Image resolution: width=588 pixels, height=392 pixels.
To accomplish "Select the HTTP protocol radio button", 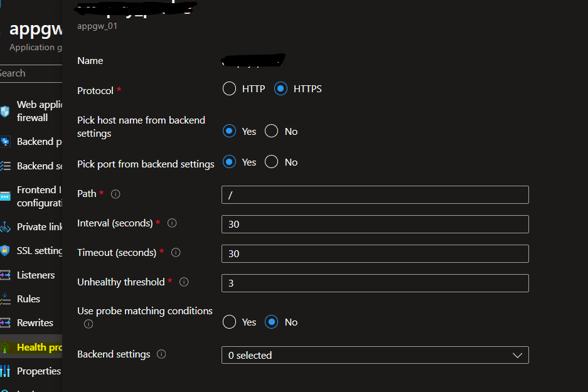I will [229, 88].
